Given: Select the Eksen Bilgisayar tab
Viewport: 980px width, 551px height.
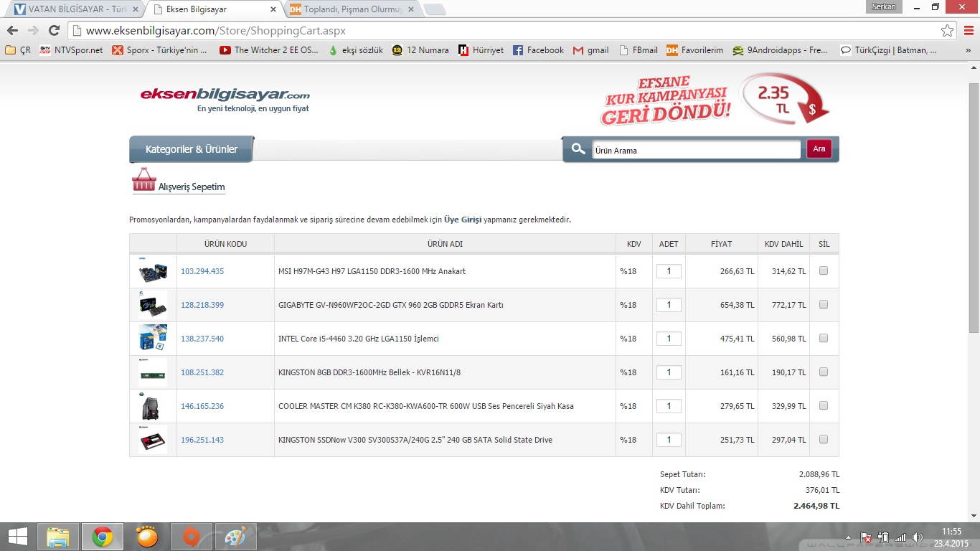Looking at the screenshot, I should tap(214, 9).
